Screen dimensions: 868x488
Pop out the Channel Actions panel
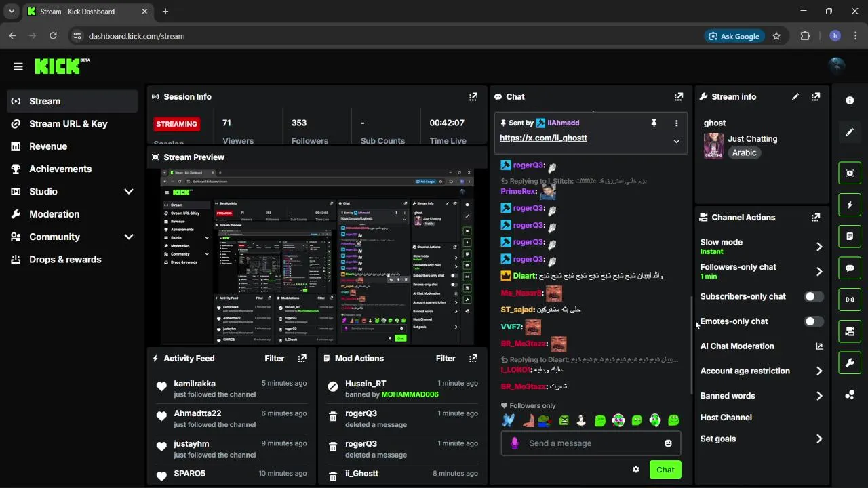[816, 218]
